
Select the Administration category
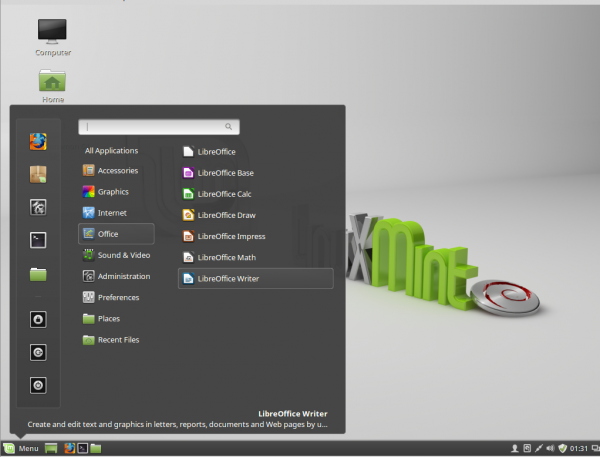point(116,276)
